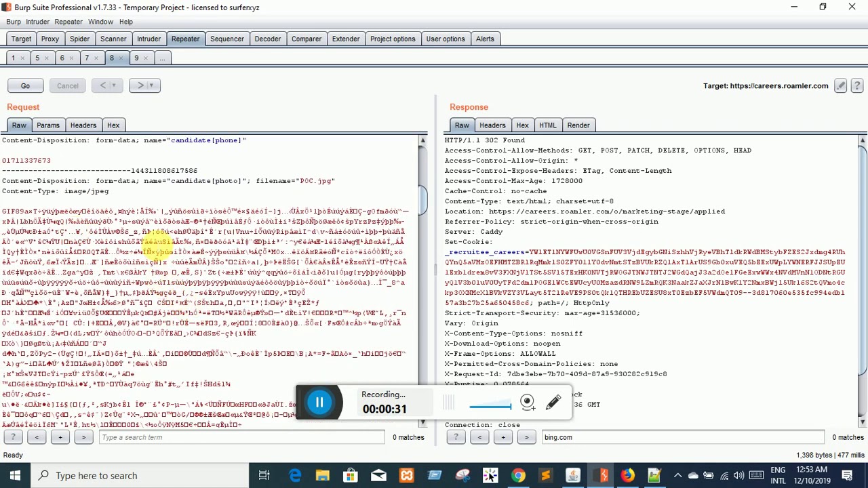
Task: Switch to Repeater tab 9
Action: (x=136, y=58)
